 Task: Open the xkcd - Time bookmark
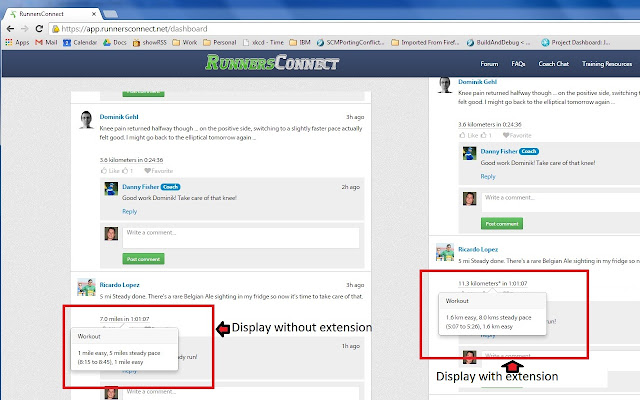pyautogui.click(x=263, y=42)
